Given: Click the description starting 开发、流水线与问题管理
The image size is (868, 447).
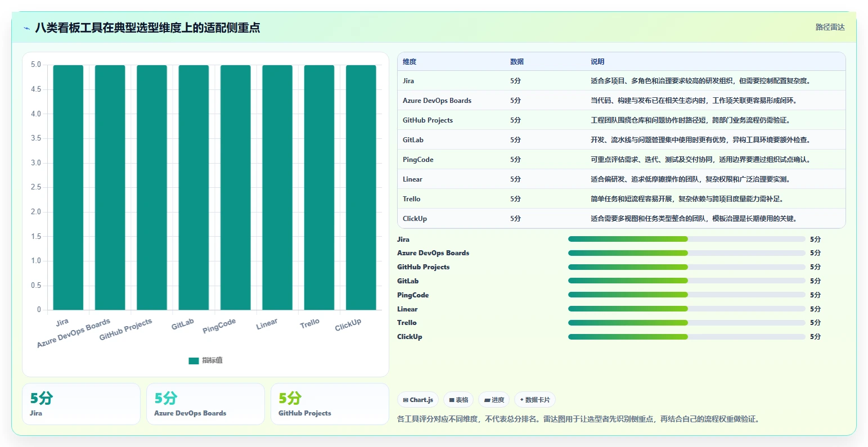Looking at the screenshot, I should [x=701, y=140].
